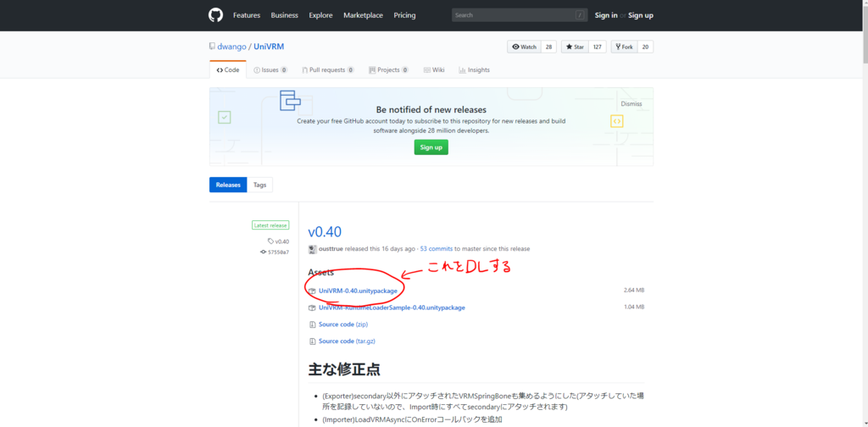This screenshot has width=868, height=427.
Task: Click ousttrue's avatar image
Action: [312, 249]
